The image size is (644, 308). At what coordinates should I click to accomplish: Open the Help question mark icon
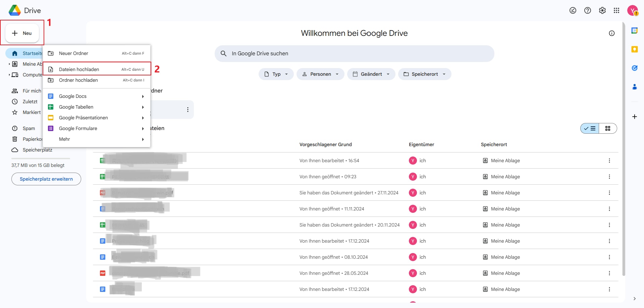tap(588, 10)
